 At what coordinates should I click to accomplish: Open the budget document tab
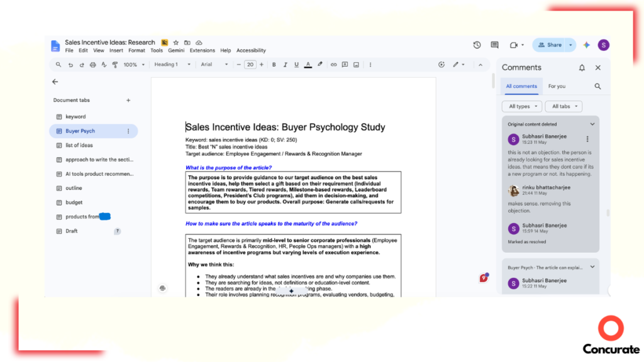[x=94, y=202]
